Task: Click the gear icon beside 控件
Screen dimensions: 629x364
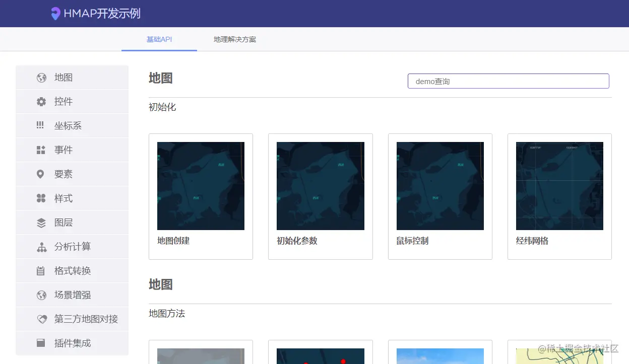Action: 41,102
